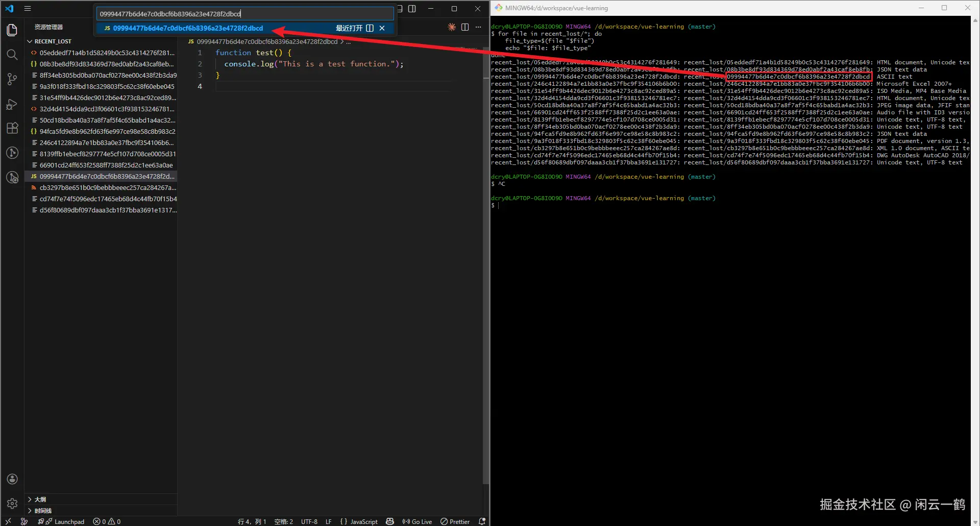
Task: Click the MINGW64 terminal scrollbar up arrow
Action: (975, 20)
